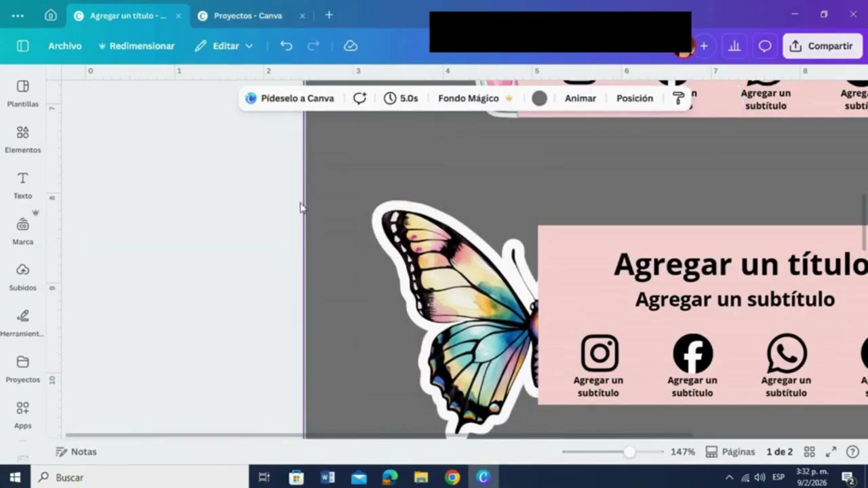
Task: Open the grid view icon
Action: (x=809, y=451)
